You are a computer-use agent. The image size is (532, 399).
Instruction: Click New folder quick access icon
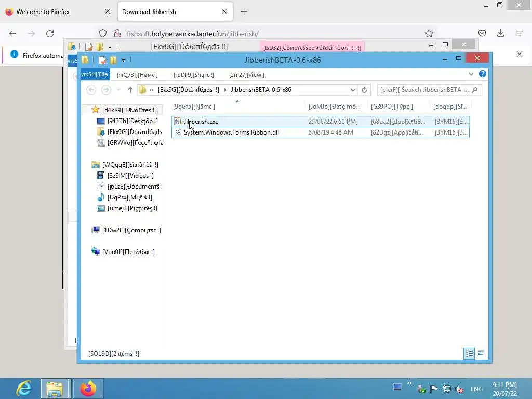click(x=113, y=60)
